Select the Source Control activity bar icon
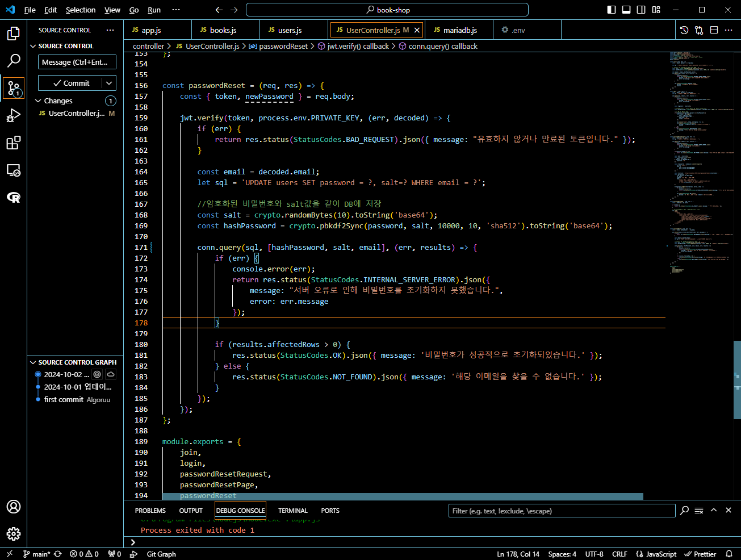 pos(14,88)
